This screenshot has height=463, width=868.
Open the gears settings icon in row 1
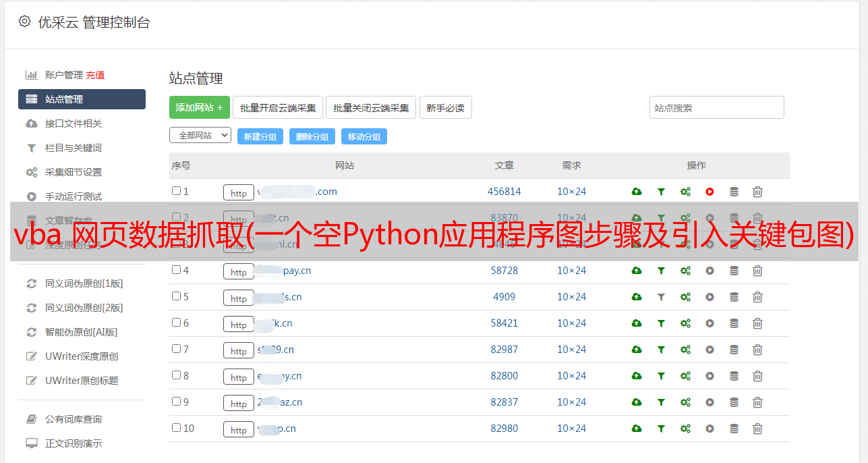(x=685, y=192)
